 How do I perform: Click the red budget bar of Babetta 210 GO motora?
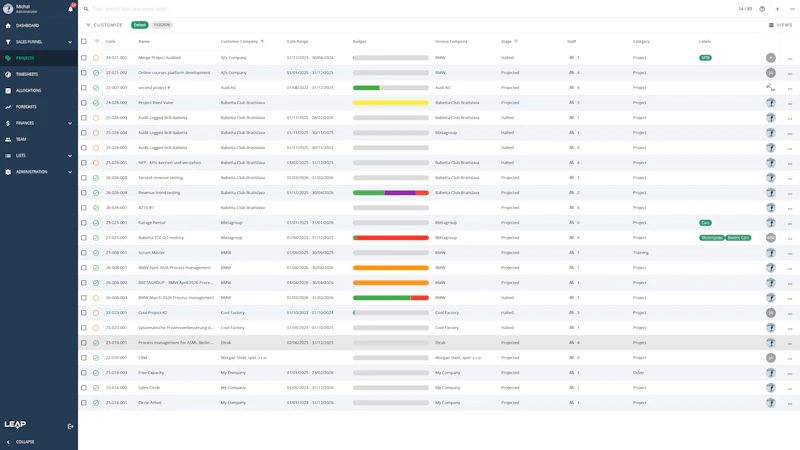pos(391,238)
